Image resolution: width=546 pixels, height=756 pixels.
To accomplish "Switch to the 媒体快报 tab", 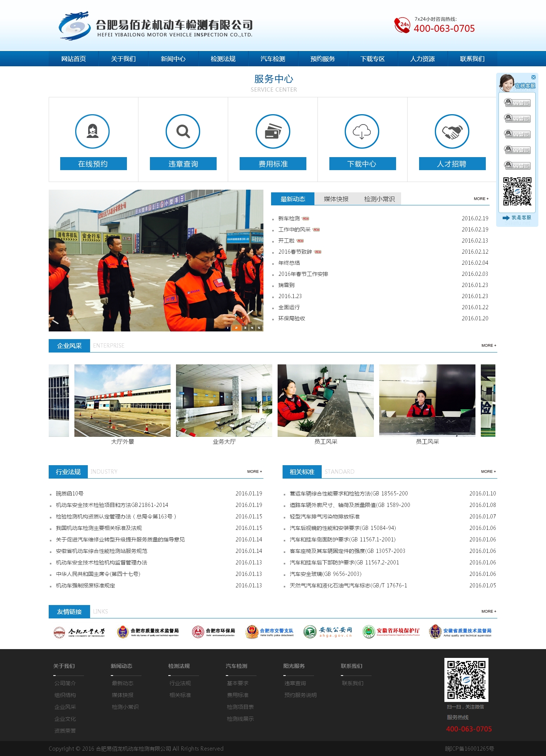I will 336,199.
